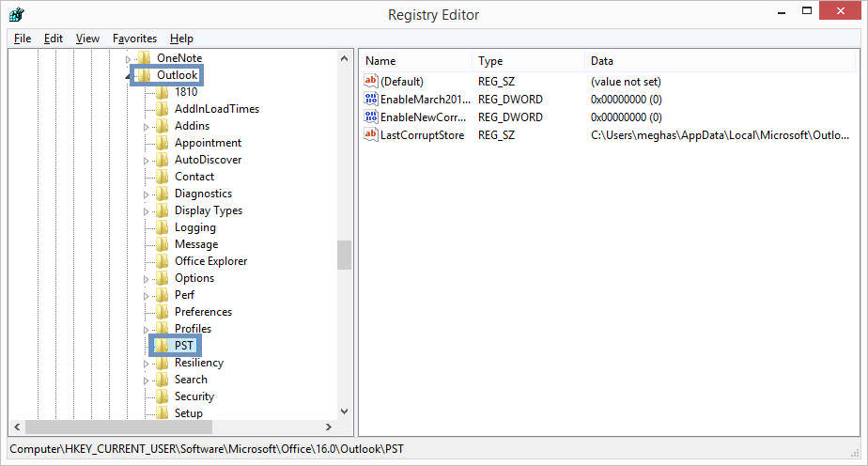This screenshot has height=466, width=868.
Task: Click the Options folder icon
Action: [163, 278]
